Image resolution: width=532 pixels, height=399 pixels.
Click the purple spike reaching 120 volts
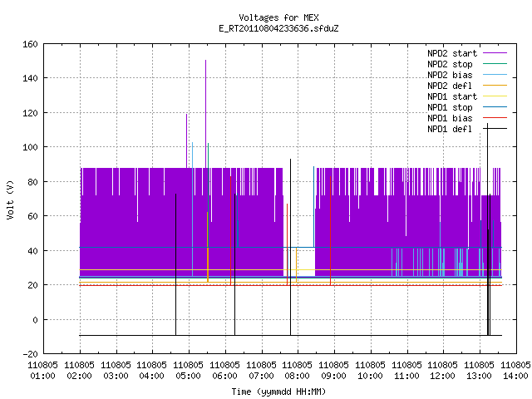[x=186, y=140]
